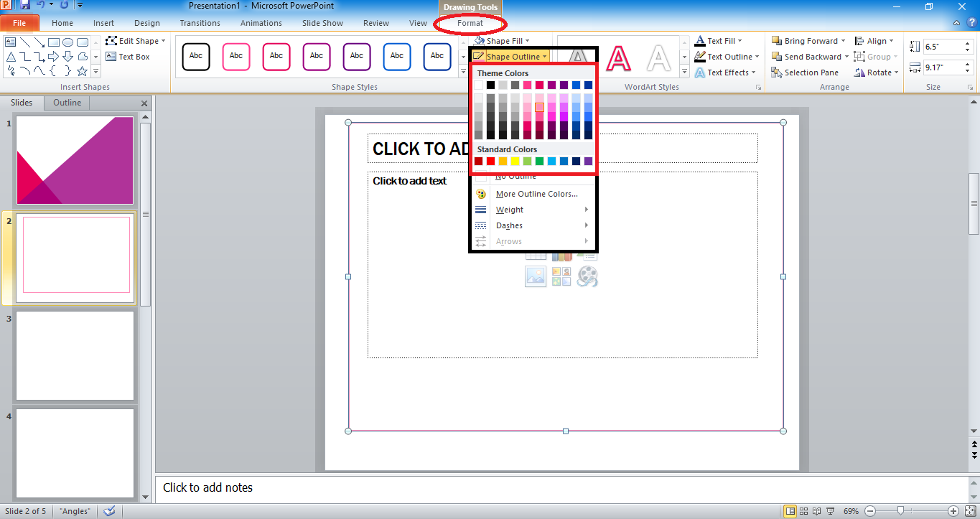Viewport: 980px width, 519px height.
Task: Select the Star shape in Insert Shapes
Action: pyautogui.click(x=82, y=70)
